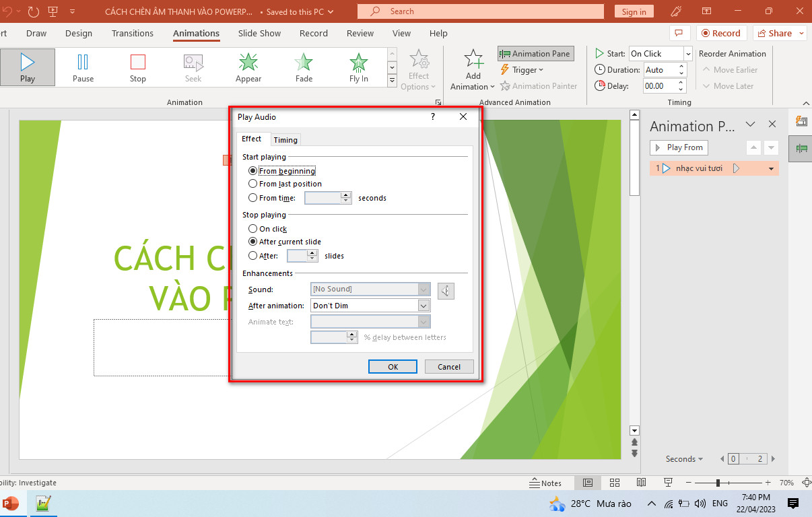The height and width of the screenshot is (517, 812).
Task: Click the Play From button
Action: pyautogui.click(x=679, y=147)
